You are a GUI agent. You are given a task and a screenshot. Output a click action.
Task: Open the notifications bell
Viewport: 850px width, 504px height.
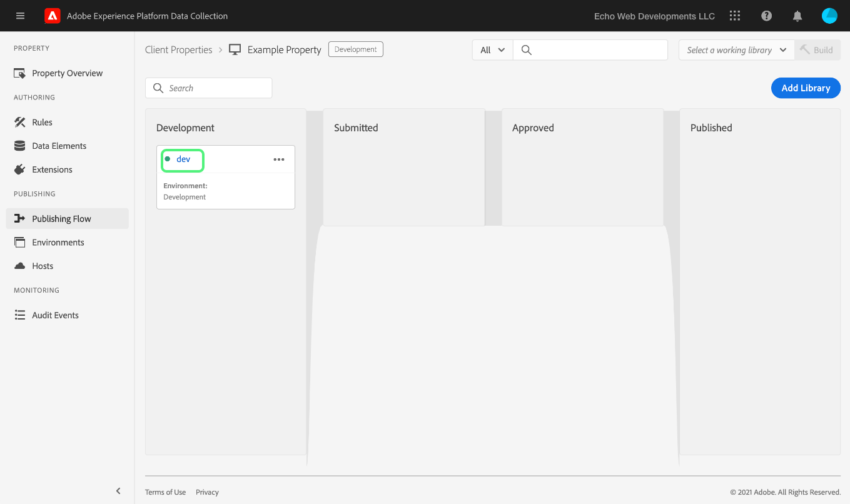(x=797, y=16)
